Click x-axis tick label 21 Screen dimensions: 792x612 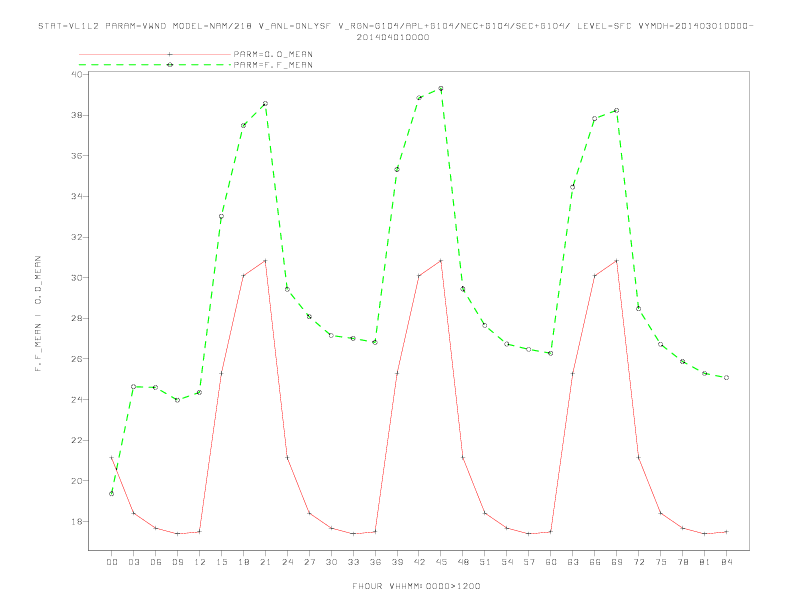[x=265, y=562]
